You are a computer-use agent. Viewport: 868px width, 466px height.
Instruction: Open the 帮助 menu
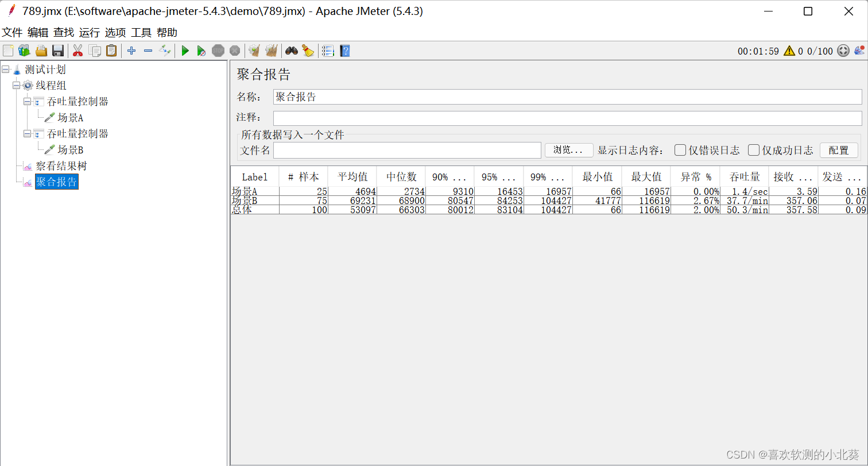point(167,32)
